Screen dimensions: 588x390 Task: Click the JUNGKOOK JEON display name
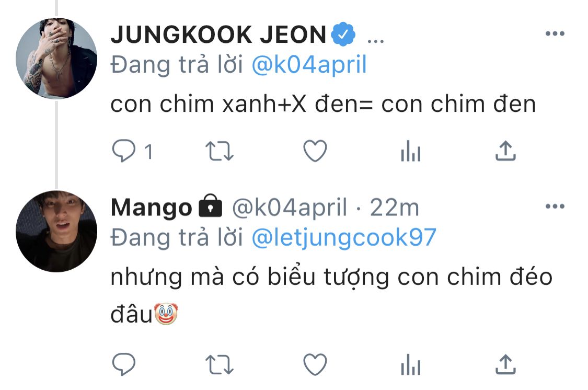coord(218,35)
